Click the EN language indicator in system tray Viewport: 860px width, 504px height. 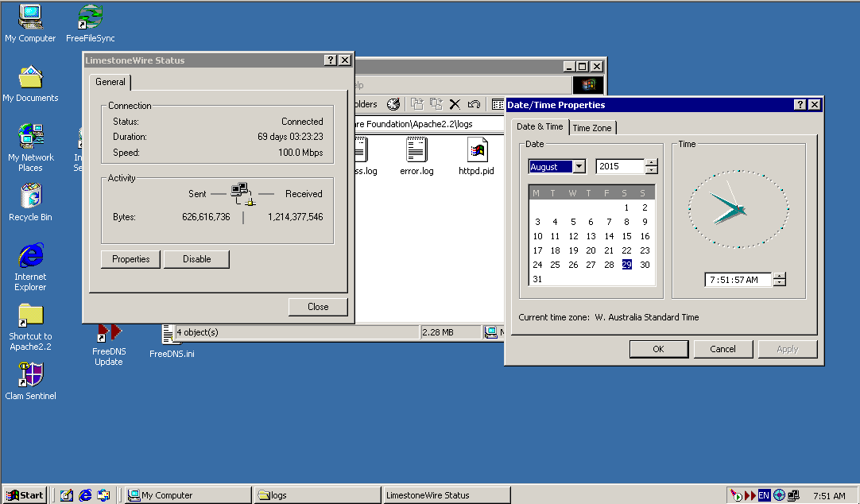tap(764, 495)
